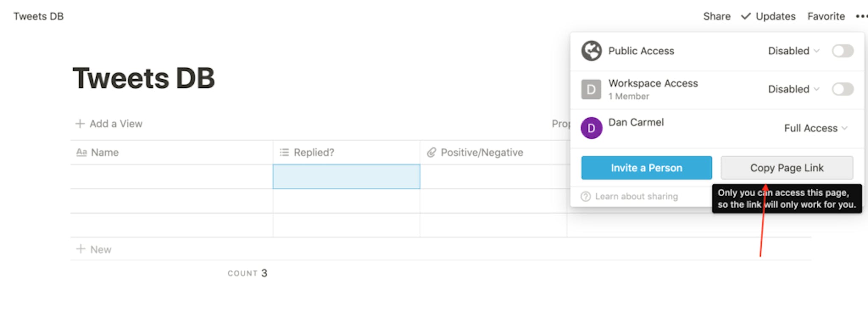The height and width of the screenshot is (312, 868).
Task: Enable the Workspace Access toggle
Action: [843, 89]
